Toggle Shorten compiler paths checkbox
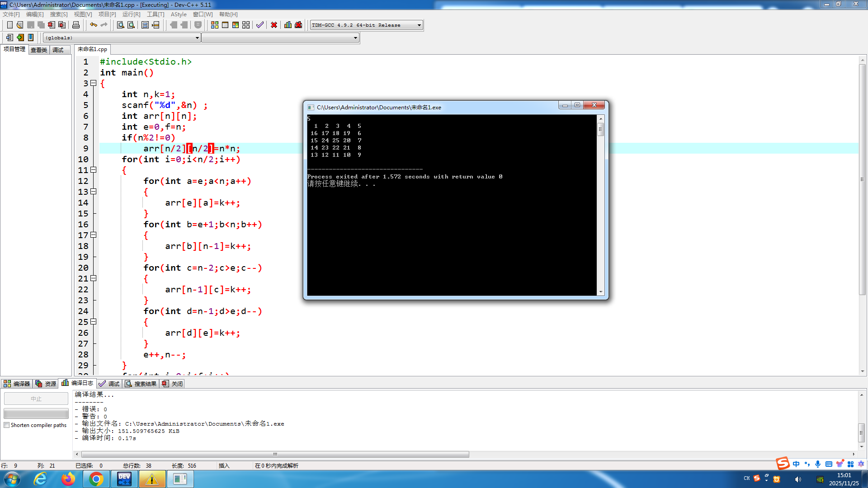Image resolution: width=868 pixels, height=488 pixels. coord(7,425)
